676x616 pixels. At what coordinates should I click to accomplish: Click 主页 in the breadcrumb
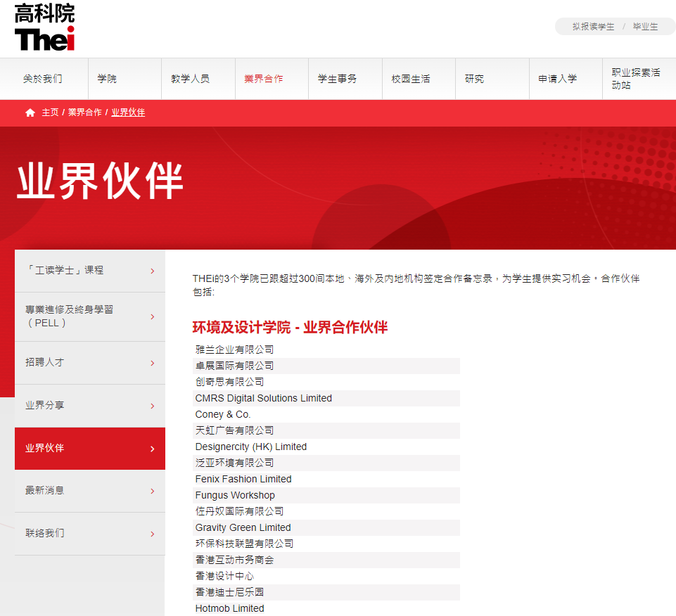click(x=50, y=113)
